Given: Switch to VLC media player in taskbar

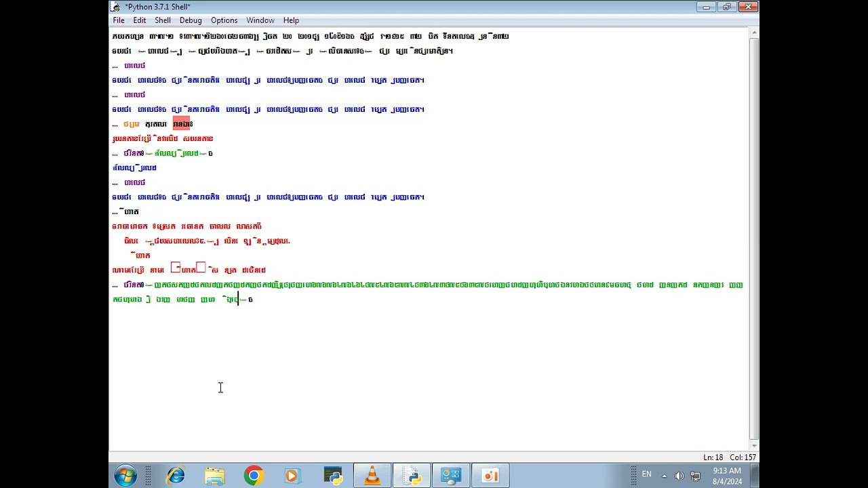Looking at the screenshot, I should tap(372, 476).
